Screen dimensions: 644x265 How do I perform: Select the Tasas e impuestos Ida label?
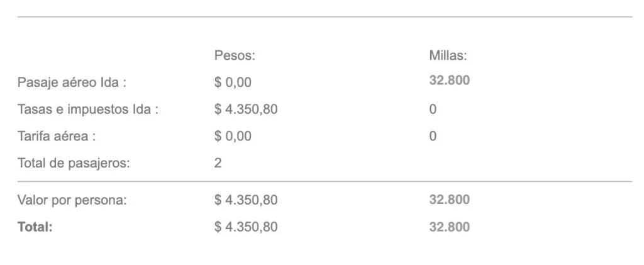coord(87,110)
